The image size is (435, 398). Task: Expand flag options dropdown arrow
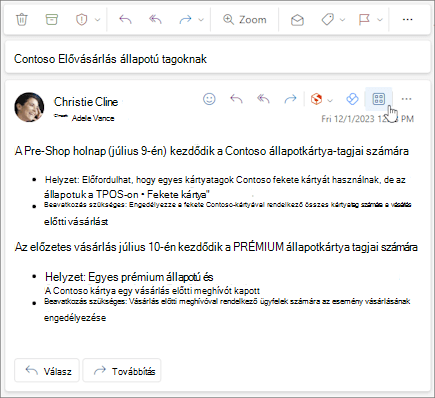coord(380,20)
